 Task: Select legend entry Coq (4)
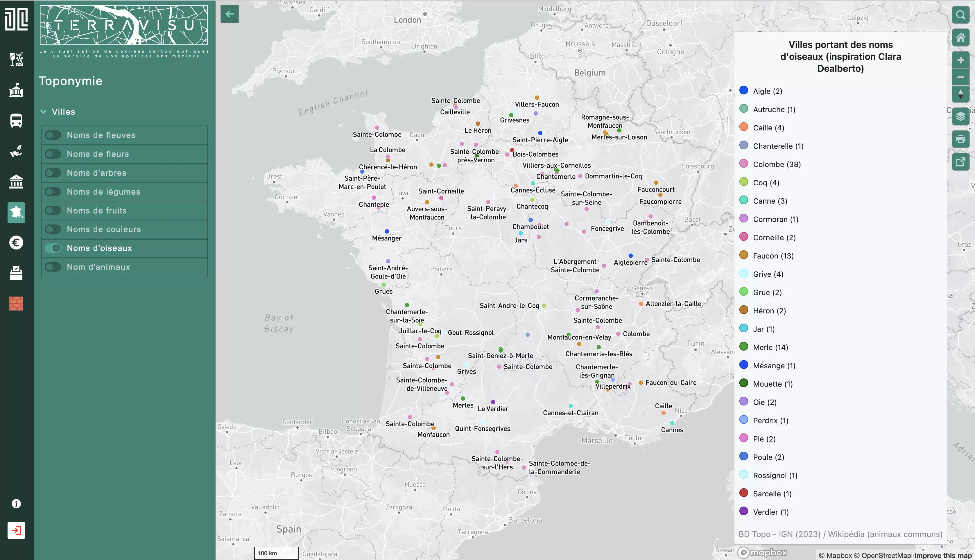pos(766,183)
